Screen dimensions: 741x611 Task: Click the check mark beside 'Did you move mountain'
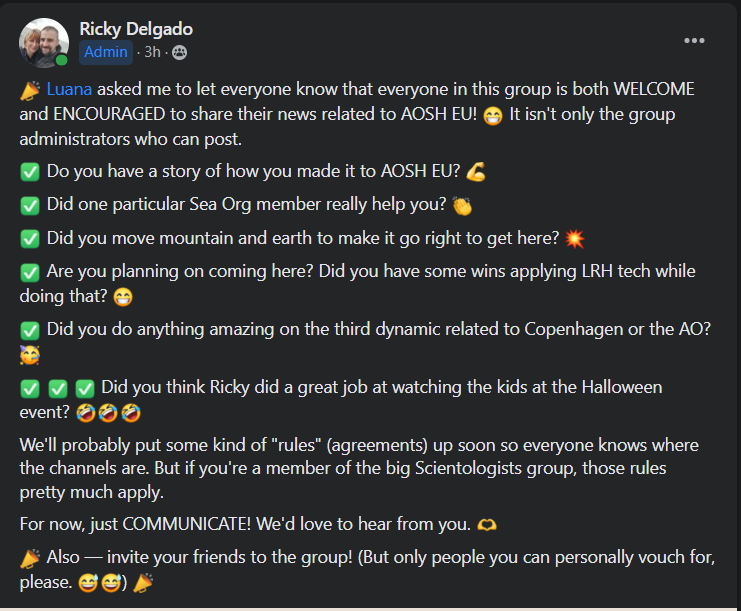tap(30, 239)
